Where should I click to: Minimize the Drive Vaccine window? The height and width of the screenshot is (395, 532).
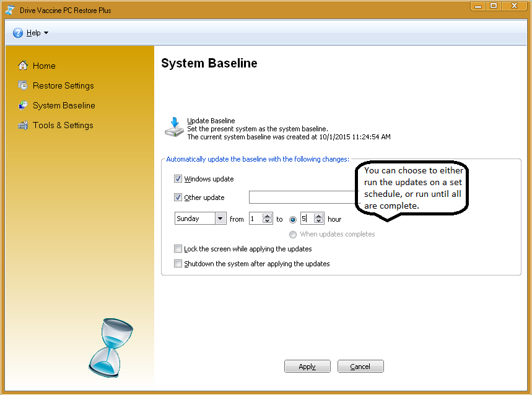[478, 6]
